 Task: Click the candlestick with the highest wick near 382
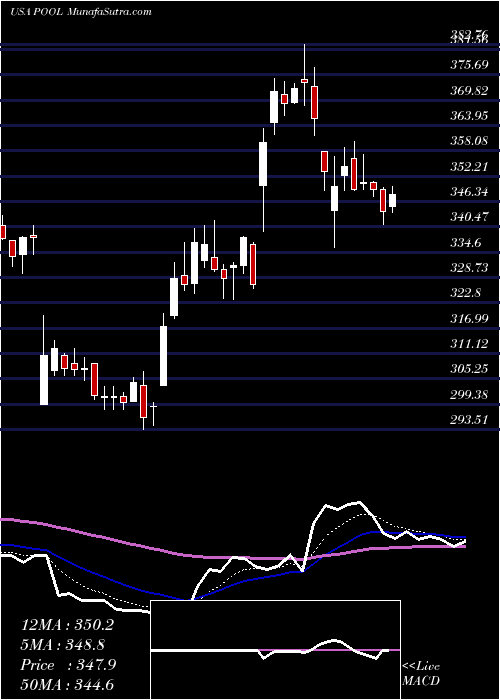point(304,75)
